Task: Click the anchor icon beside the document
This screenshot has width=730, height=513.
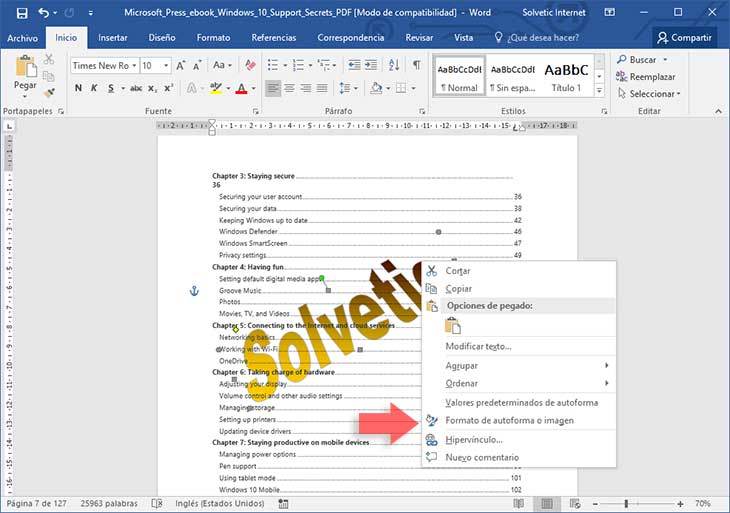Action: pos(194,291)
